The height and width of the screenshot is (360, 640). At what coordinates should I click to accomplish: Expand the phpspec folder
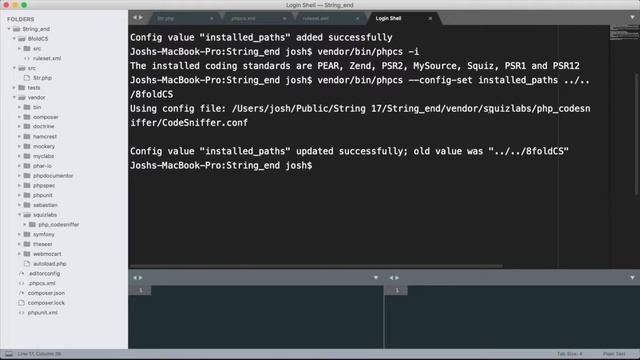click(x=19, y=185)
